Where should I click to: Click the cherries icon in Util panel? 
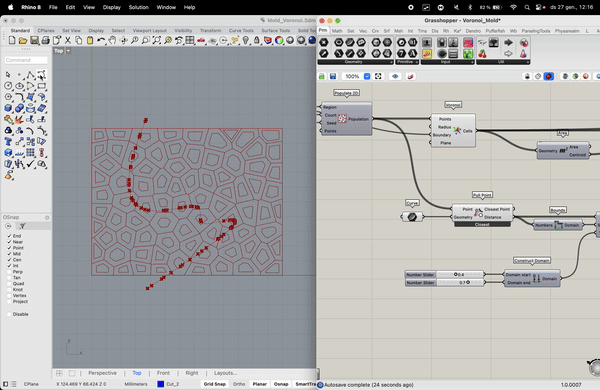pos(482,54)
